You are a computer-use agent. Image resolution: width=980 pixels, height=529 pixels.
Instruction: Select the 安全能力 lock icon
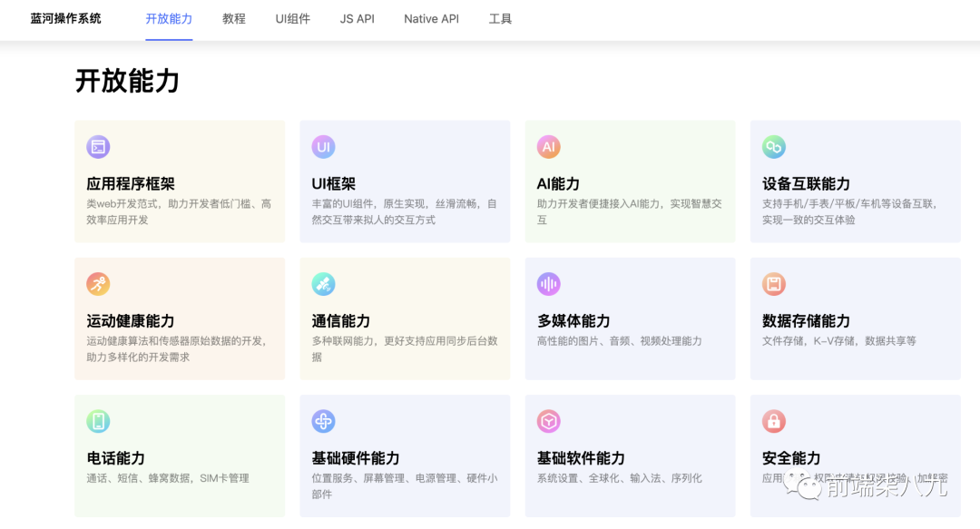(774, 421)
